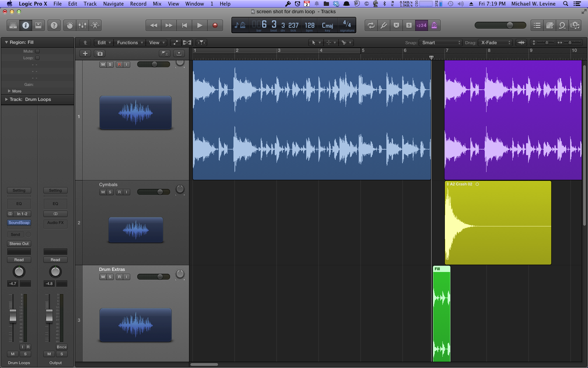This screenshot has width=588, height=368.
Task: Toggle the Catch Playhead button
Action: tap(202, 43)
